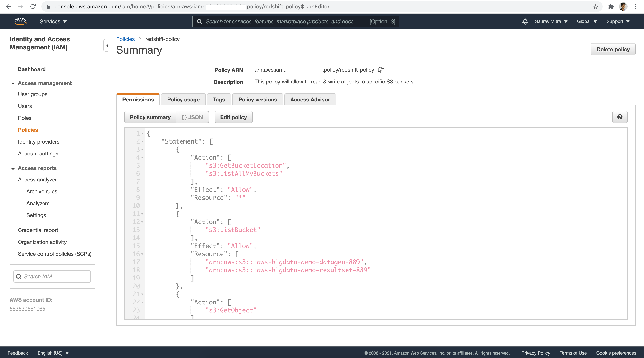
Task: Open Dashboard in the IAM sidebar
Action: click(31, 69)
